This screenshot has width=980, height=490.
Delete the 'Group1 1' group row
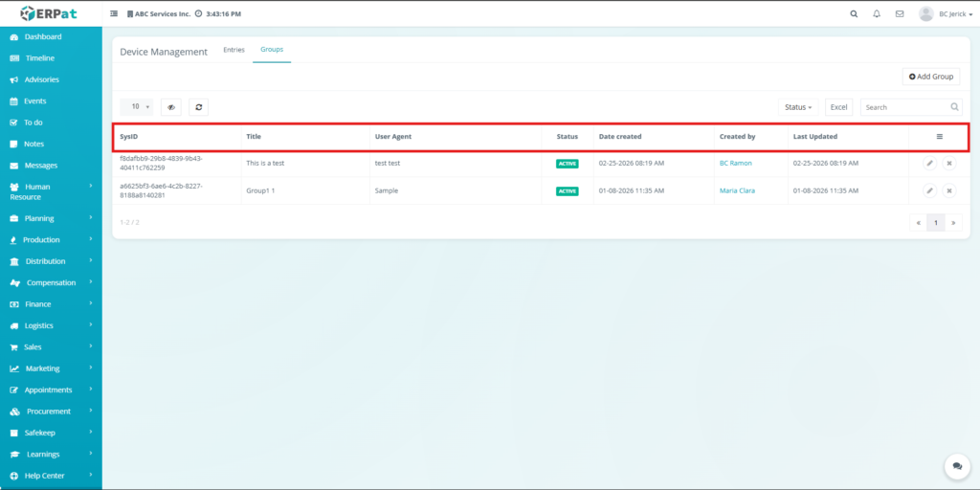tap(948, 191)
